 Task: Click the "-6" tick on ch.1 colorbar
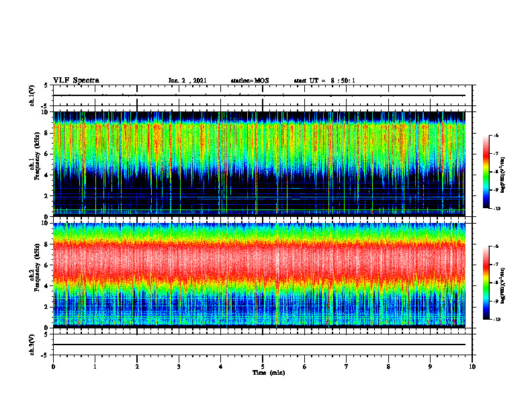[496, 135]
